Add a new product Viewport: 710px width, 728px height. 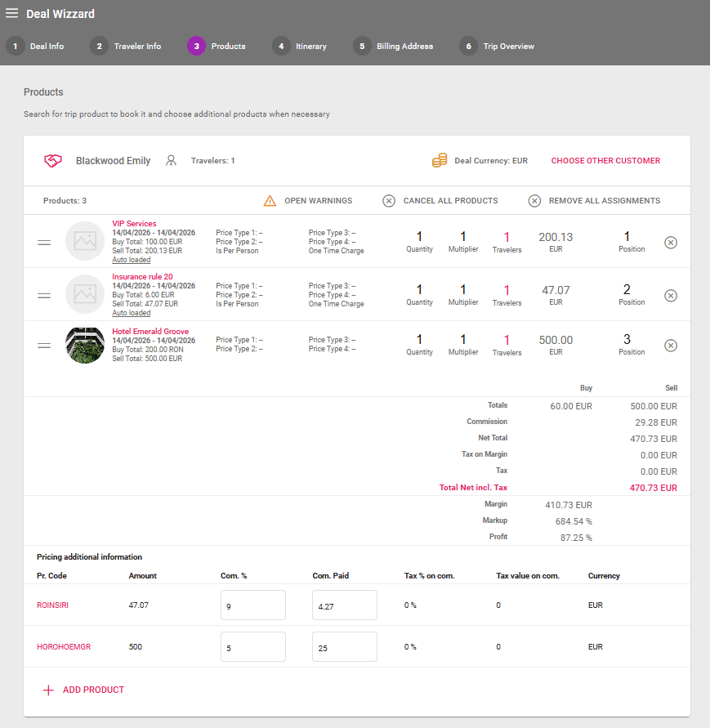click(83, 690)
